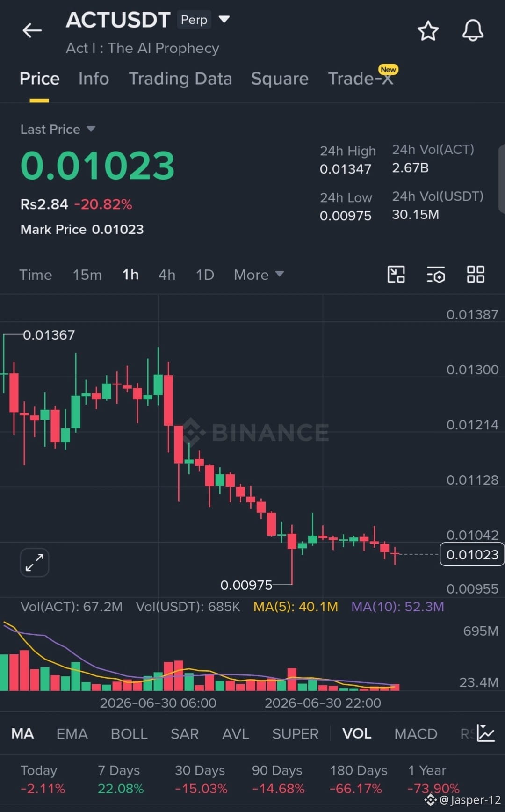This screenshot has width=505, height=812.
Task: Expand the Last Price dropdown
Action: coord(91,129)
